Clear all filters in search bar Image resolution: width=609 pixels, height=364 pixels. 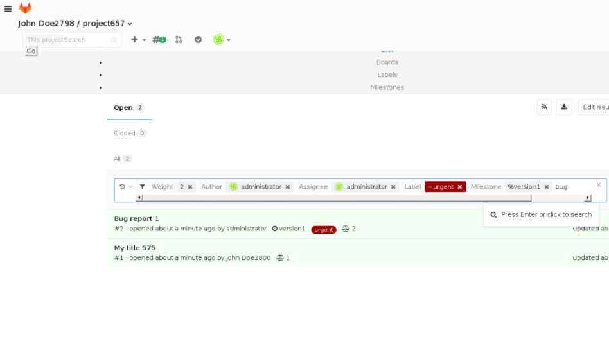point(599,185)
